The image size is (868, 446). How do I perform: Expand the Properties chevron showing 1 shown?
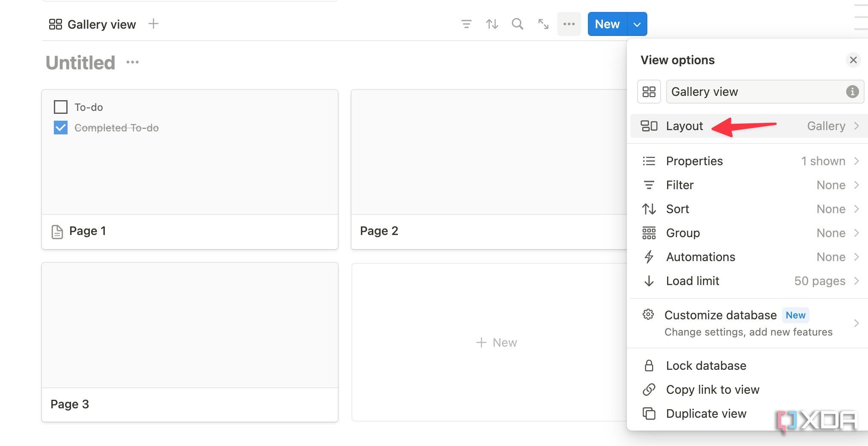[856, 161]
